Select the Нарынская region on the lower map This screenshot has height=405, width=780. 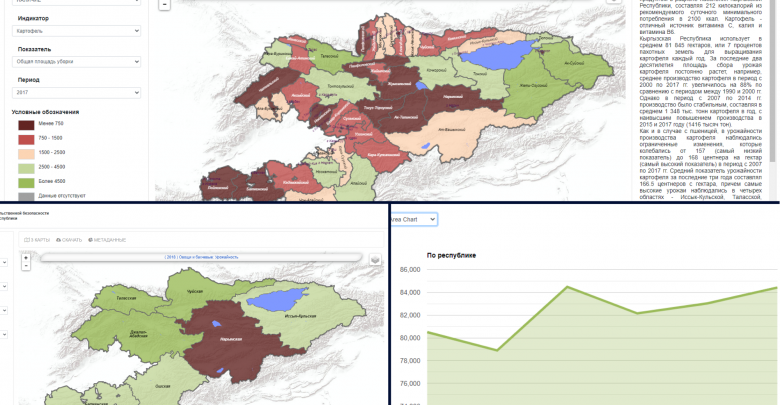click(x=226, y=340)
